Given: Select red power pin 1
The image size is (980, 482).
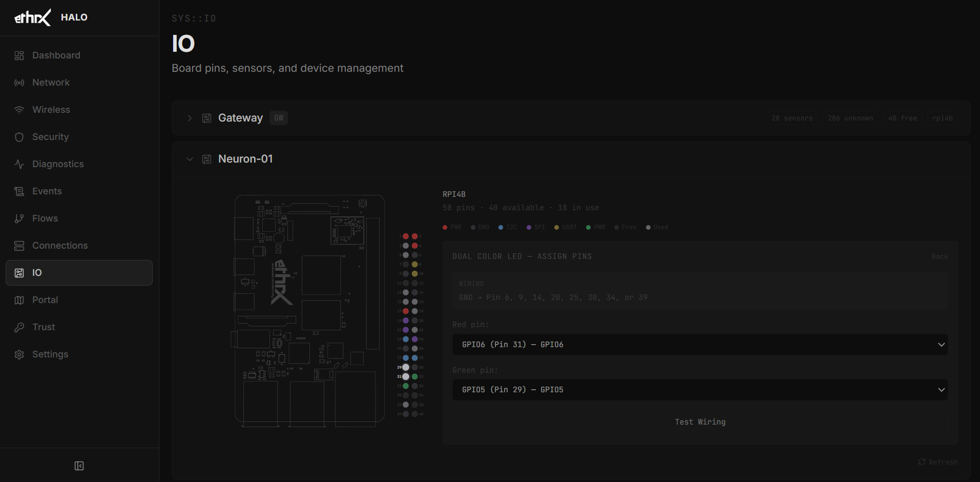Looking at the screenshot, I should 406,236.
